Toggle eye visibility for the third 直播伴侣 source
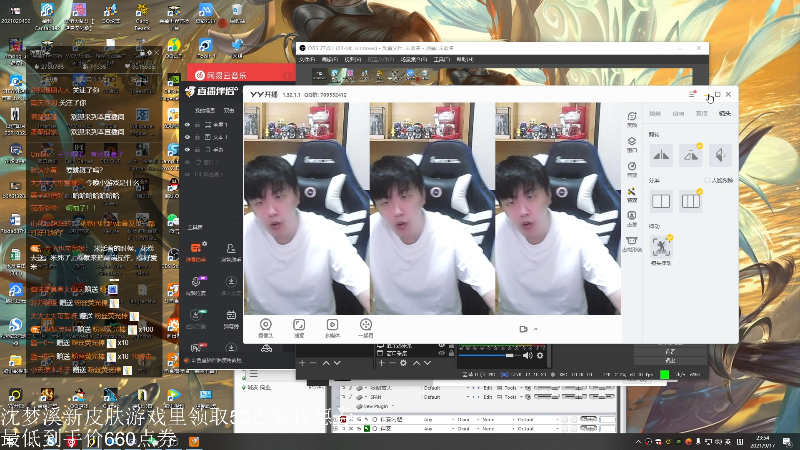 point(187,149)
